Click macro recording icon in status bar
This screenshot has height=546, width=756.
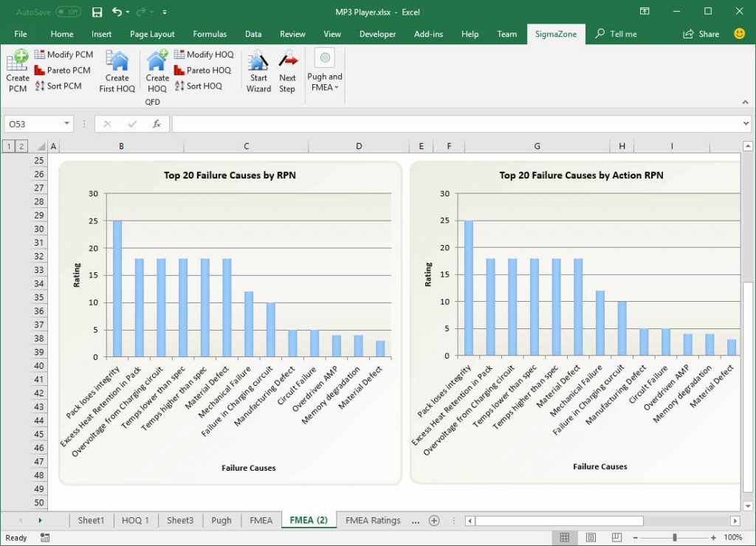pyautogui.click(x=45, y=538)
